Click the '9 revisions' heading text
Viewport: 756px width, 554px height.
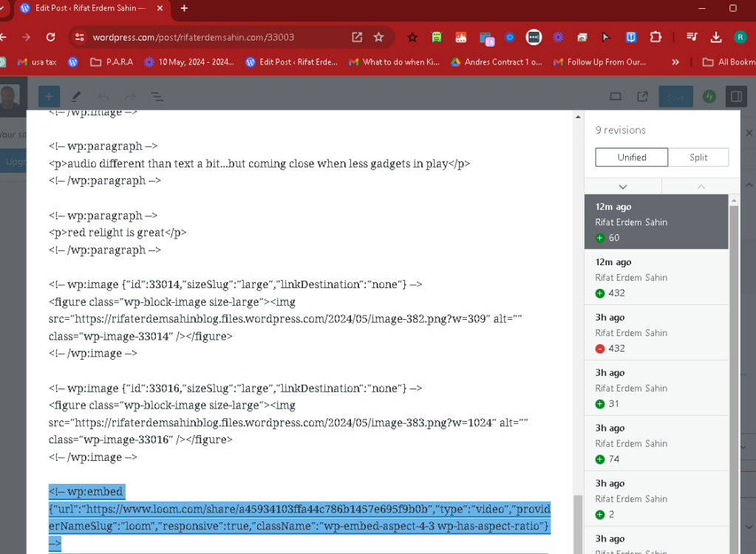[620, 130]
